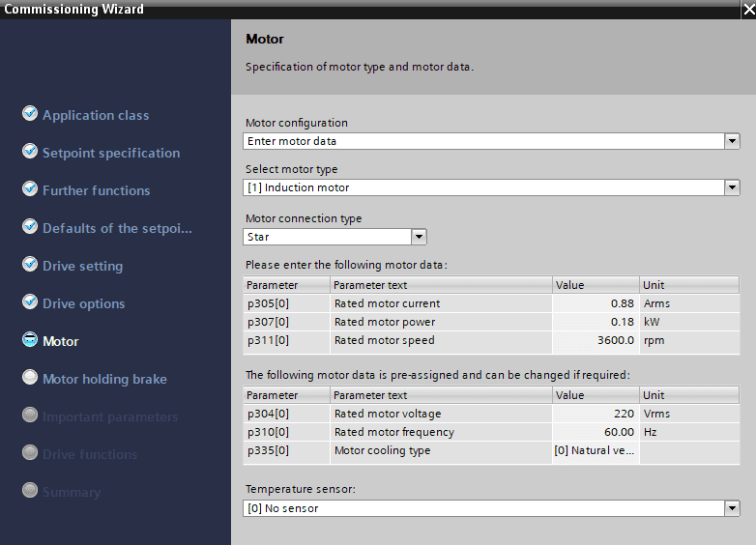756x545 pixels.
Task: Click the Rated motor power text cell
Action: click(x=441, y=322)
